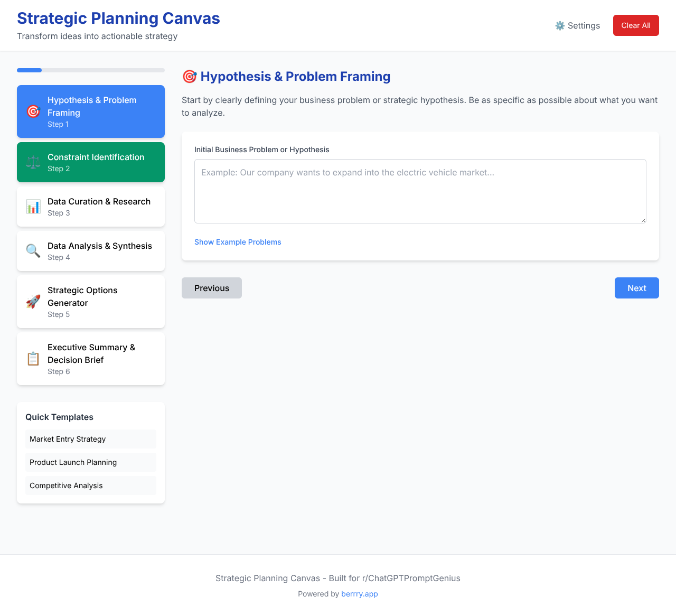Click the gear icon next to Settings
The height and width of the screenshot is (616, 676).
pos(559,25)
